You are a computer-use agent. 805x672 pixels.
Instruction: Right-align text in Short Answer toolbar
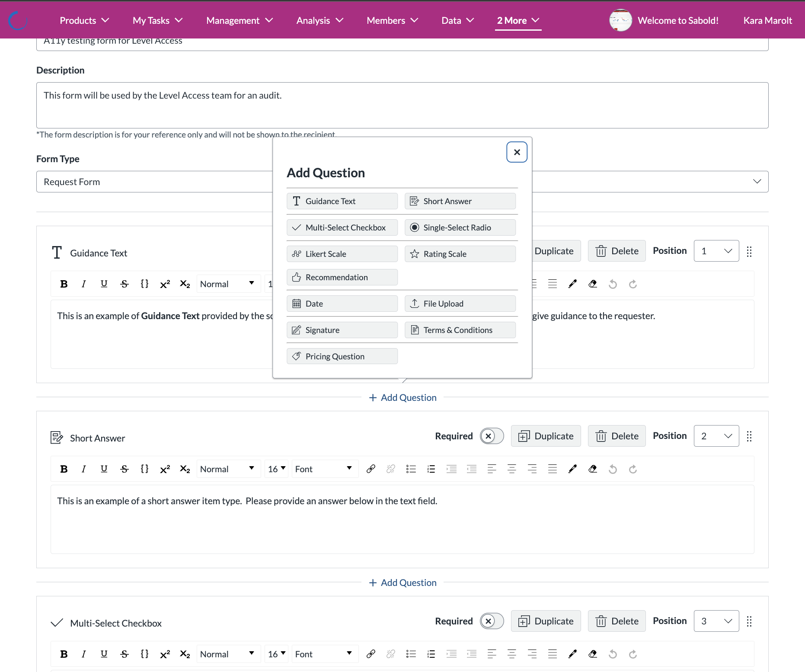[x=532, y=469]
